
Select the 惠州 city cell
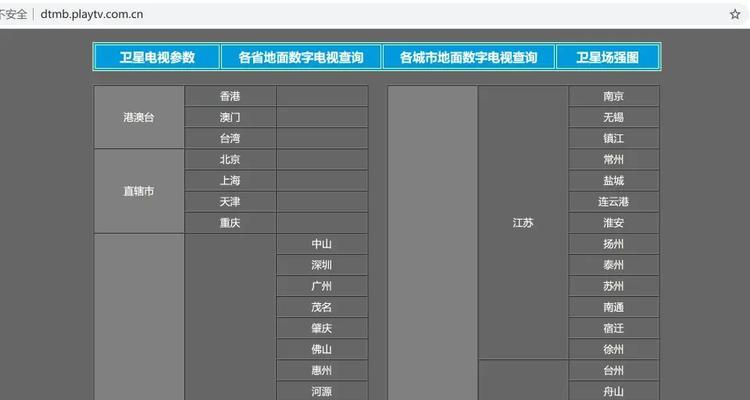(322, 370)
